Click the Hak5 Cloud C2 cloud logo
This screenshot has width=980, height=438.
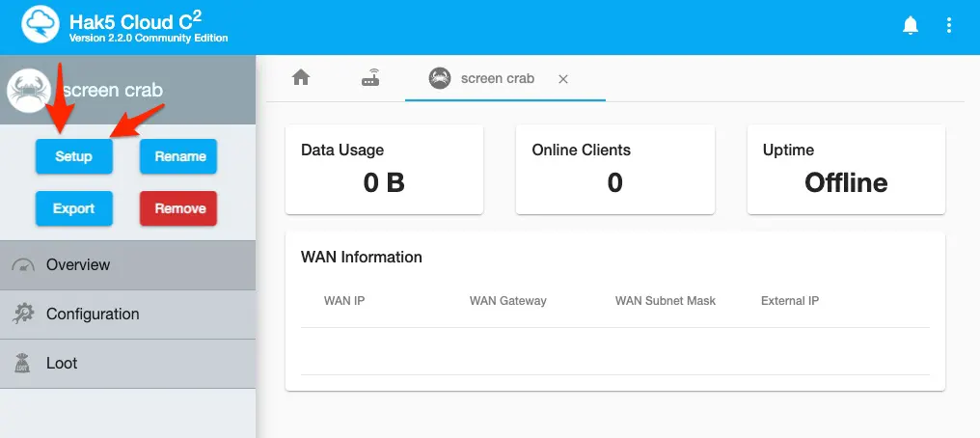pos(40,24)
